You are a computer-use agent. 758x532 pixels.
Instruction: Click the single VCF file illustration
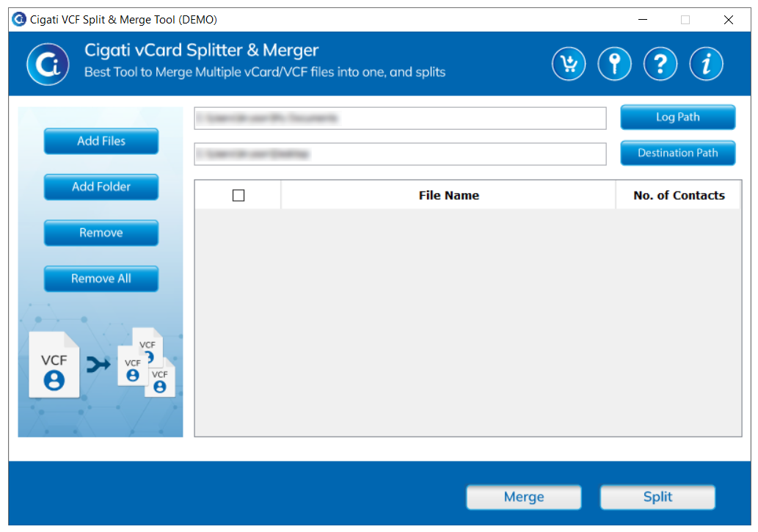click(x=54, y=365)
